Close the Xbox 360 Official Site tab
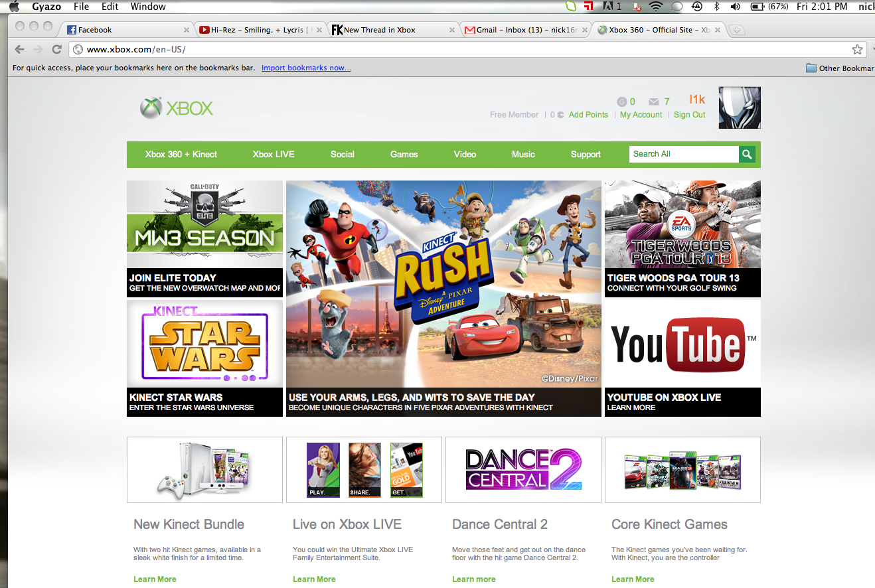The image size is (875, 588). coord(718,30)
